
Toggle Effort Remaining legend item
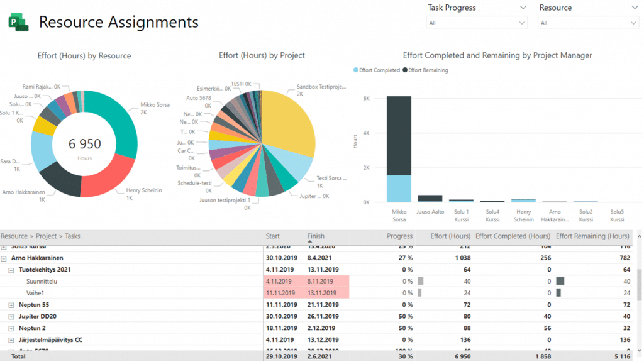[425, 70]
